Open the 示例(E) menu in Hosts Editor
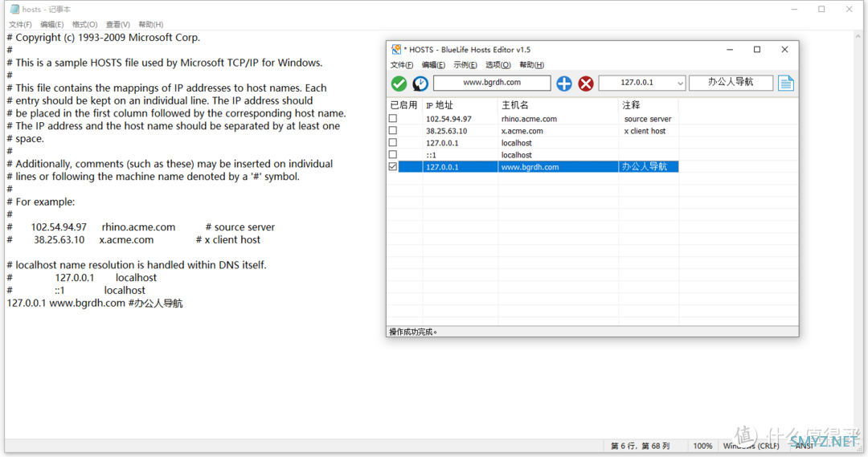 point(465,65)
